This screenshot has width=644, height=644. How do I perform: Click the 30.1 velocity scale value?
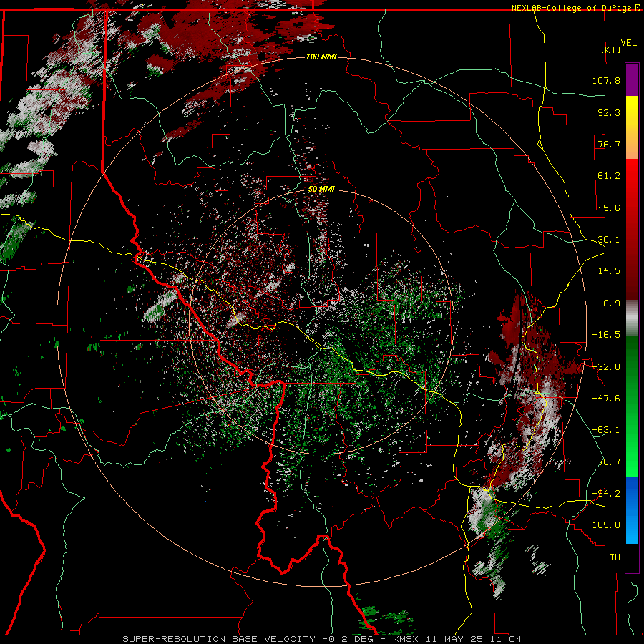pos(609,240)
